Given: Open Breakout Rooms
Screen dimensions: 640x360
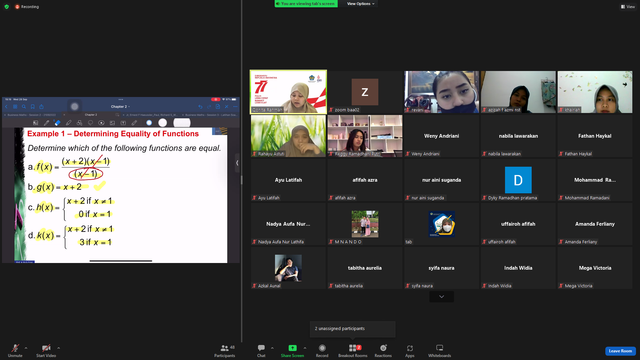Looking at the screenshot, I should [353, 350].
